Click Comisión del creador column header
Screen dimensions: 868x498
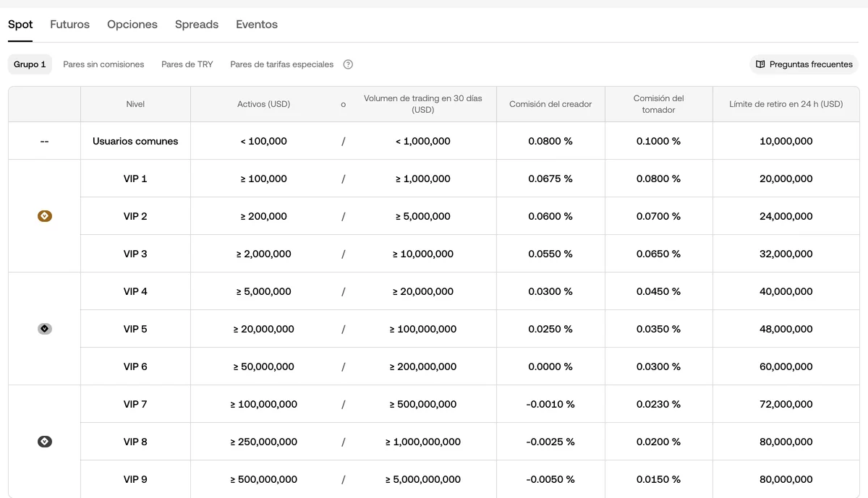point(550,104)
